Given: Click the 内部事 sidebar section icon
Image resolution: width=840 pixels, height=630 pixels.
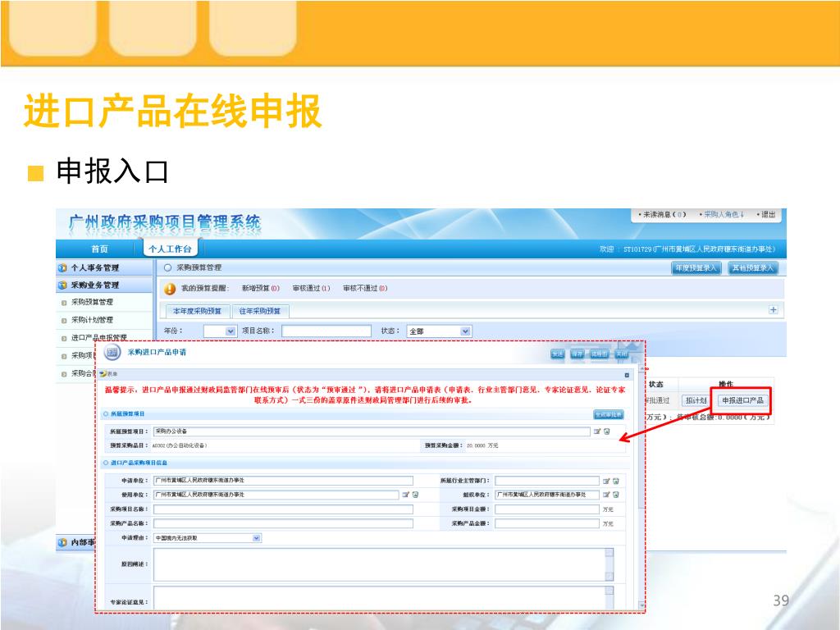Looking at the screenshot, I should (62, 543).
